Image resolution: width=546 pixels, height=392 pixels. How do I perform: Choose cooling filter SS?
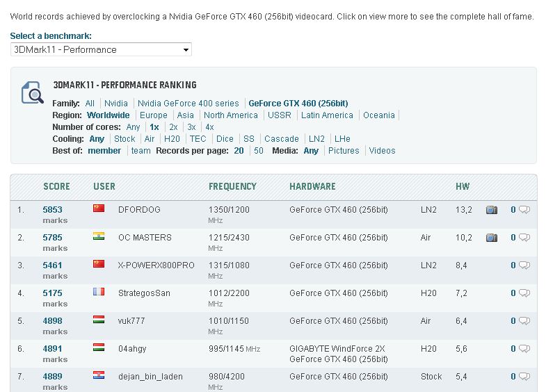[x=248, y=139]
